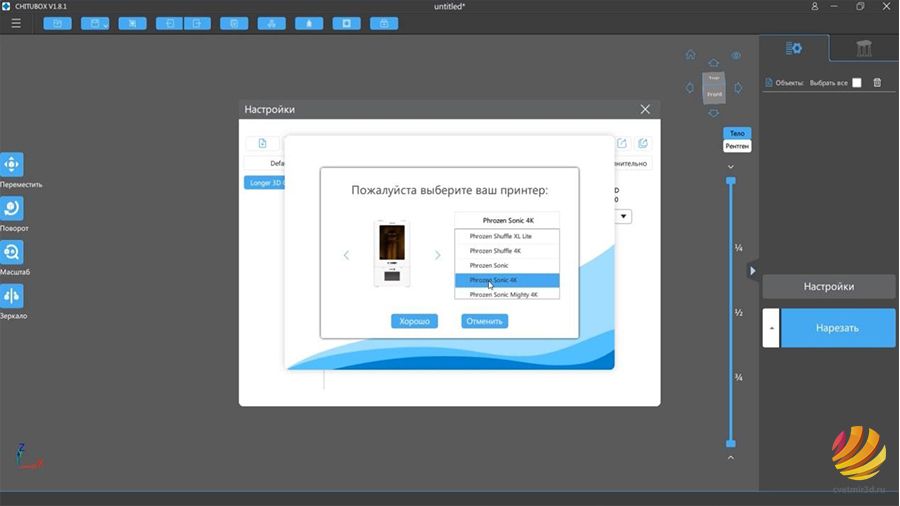Open the slice settings tab with the gear icon
Image resolution: width=900 pixels, height=506 pixels.
tap(794, 48)
